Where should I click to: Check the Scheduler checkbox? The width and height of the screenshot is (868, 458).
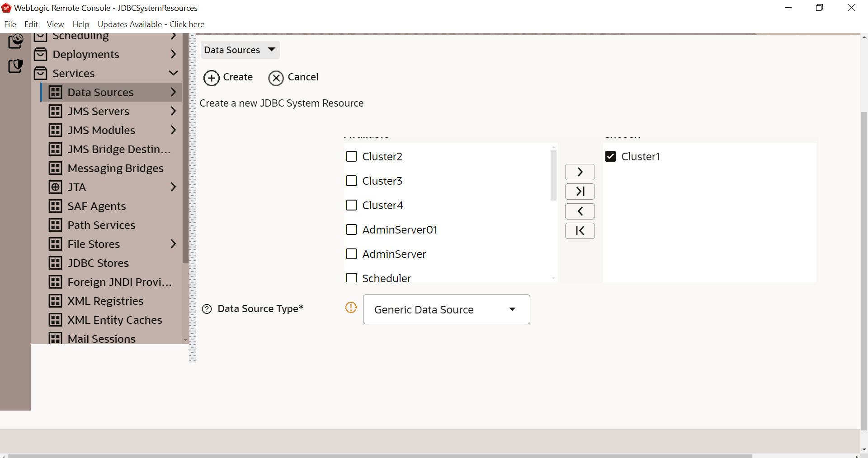[351, 277]
